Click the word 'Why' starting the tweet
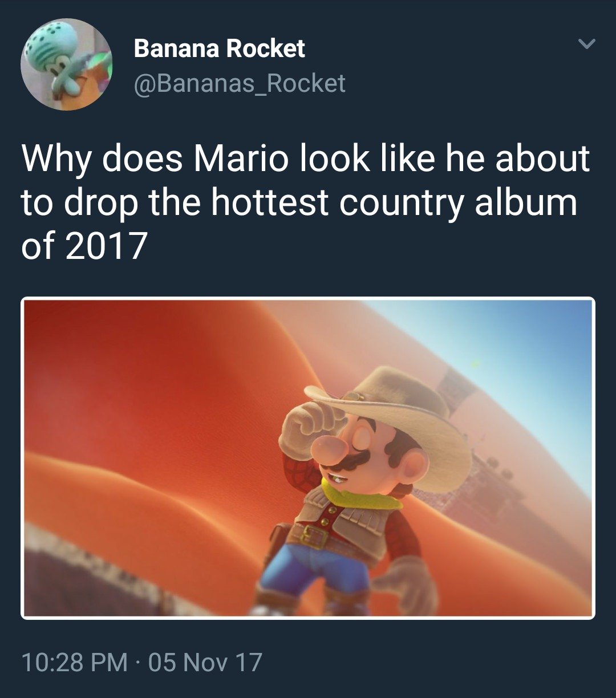Screen dimensions: 616x698 (x=56, y=160)
